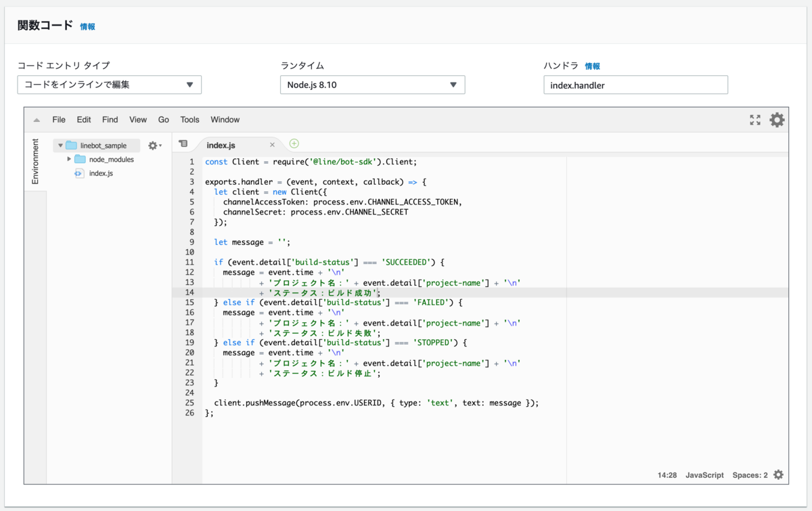Toggle the Environment side panel
Viewport: 812px width, 511px height.
coord(35,162)
